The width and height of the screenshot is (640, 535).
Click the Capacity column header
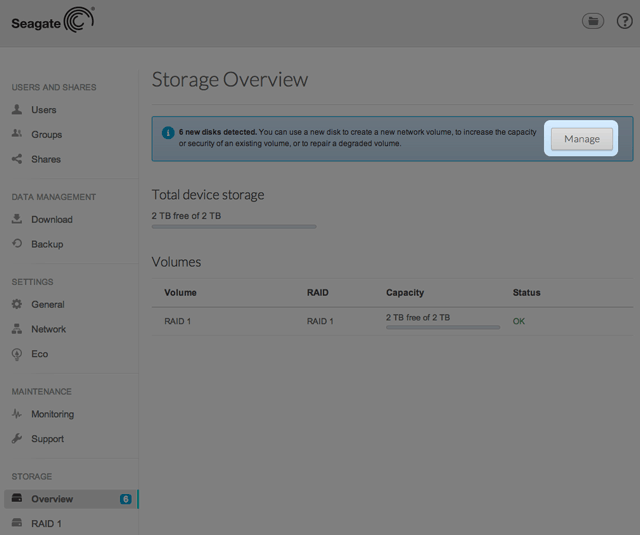point(405,293)
